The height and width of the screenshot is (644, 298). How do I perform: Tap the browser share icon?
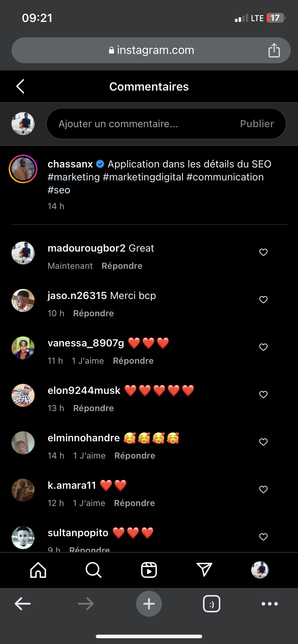(274, 50)
